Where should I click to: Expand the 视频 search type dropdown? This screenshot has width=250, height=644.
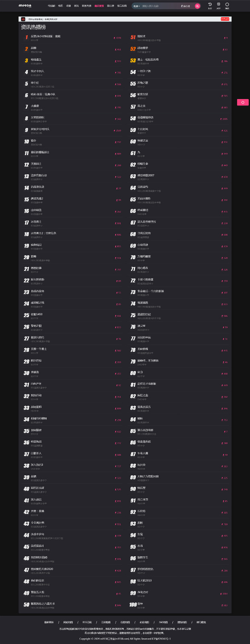[x=137, y=6]
